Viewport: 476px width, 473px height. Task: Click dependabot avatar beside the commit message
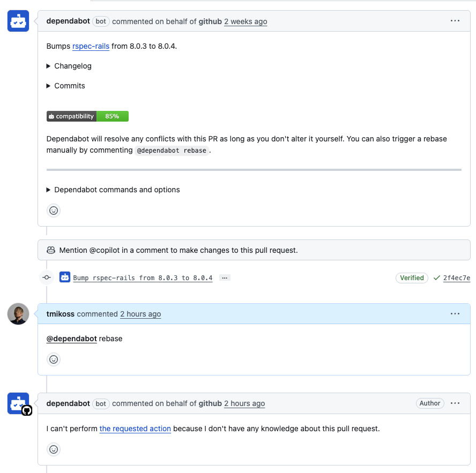coord(65,277)
